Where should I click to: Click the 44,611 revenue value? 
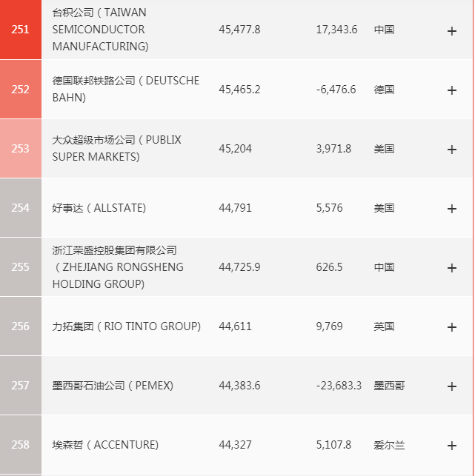click(x=235, y=326)
